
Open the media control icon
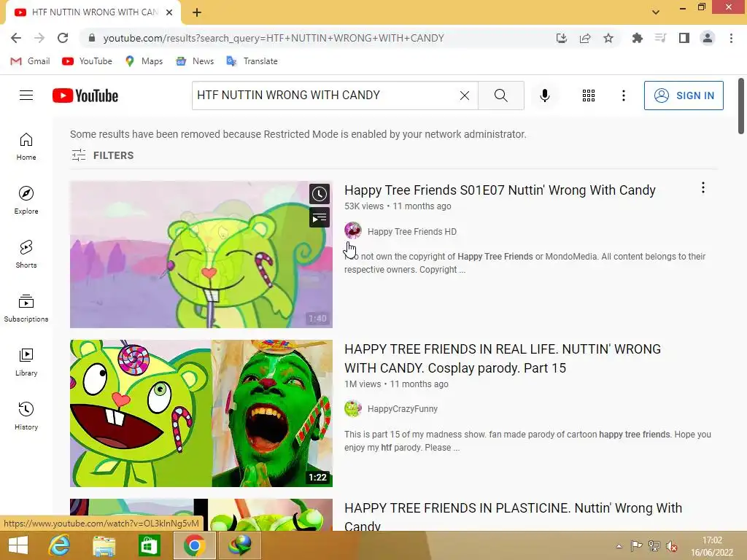660,38
